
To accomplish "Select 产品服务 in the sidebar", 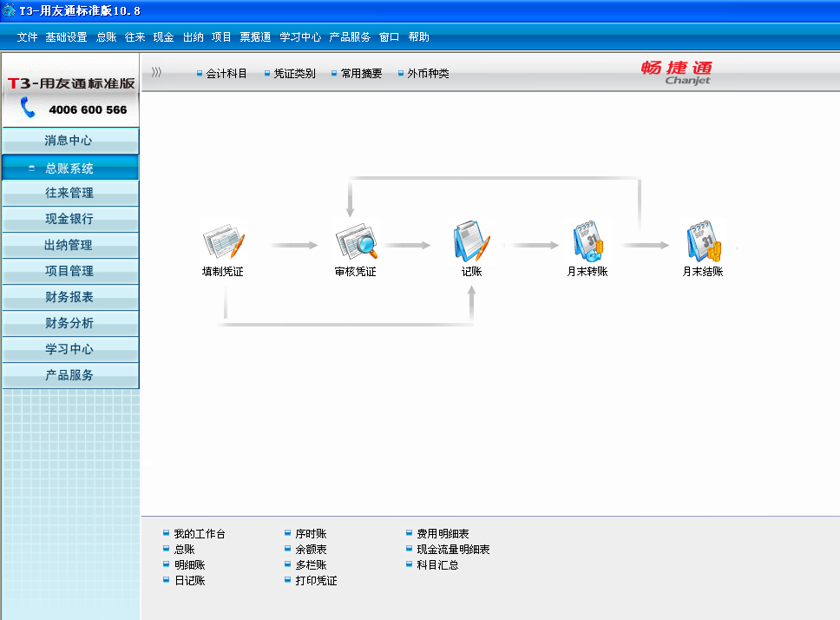I will click(x=70, y=375).
